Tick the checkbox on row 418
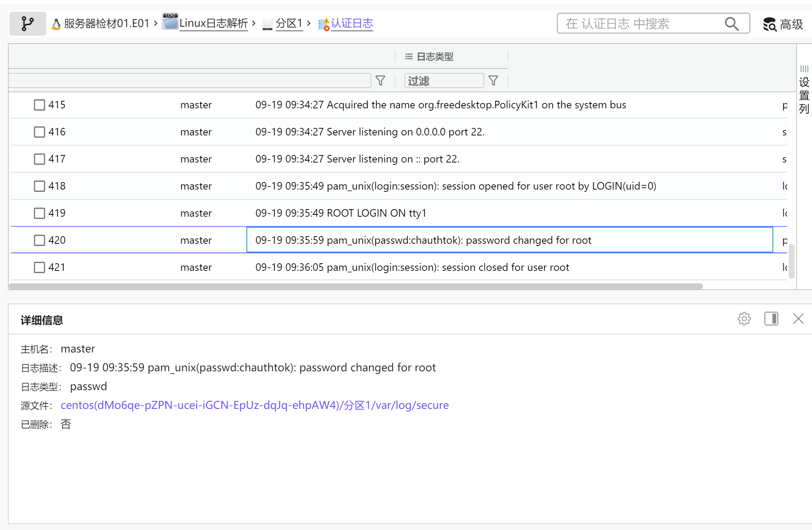The image size is (812, 530). click(x=40, y=186)
